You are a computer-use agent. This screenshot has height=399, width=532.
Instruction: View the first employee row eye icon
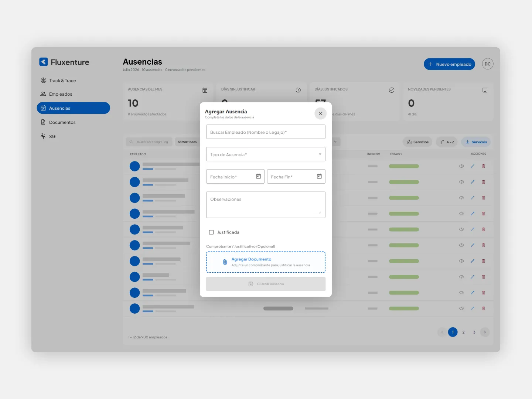[x=461, y=166]
